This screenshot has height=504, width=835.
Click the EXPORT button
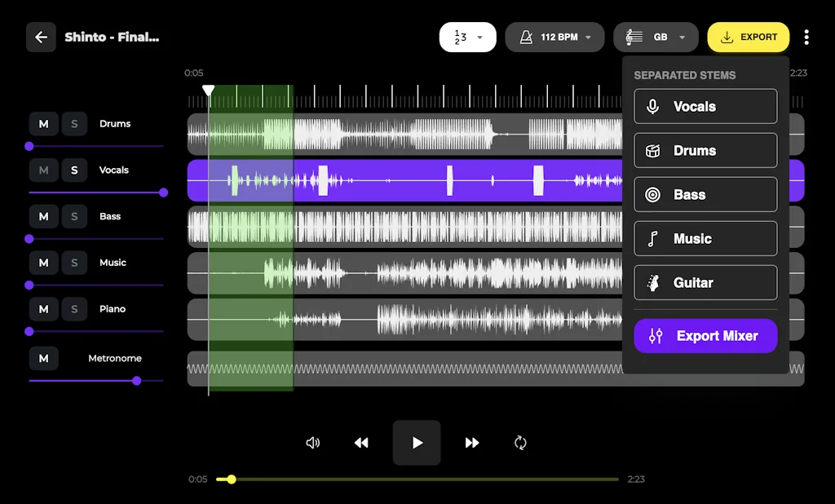tap(748, 37)
